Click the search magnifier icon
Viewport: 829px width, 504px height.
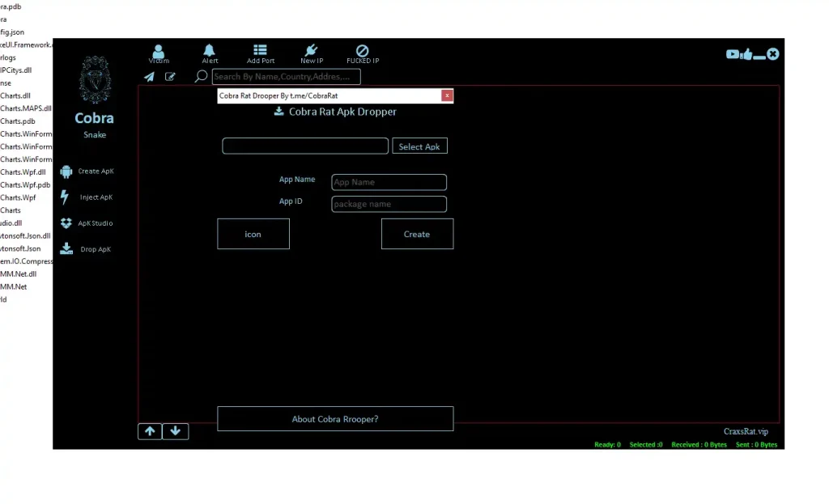coord(199,76)
